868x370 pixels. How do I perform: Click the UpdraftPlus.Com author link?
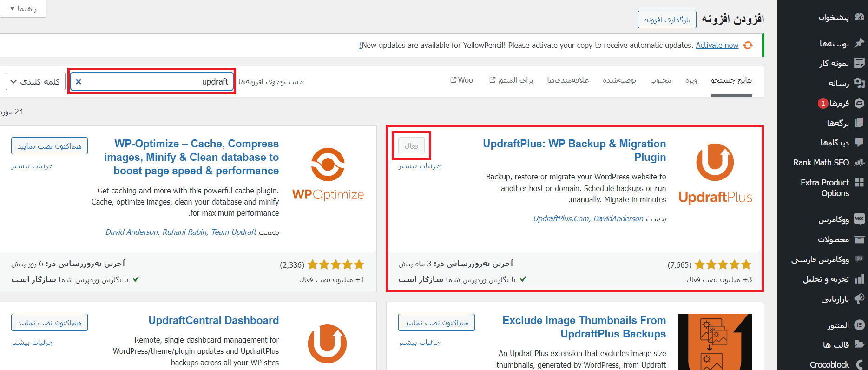[x=561, y=218]
